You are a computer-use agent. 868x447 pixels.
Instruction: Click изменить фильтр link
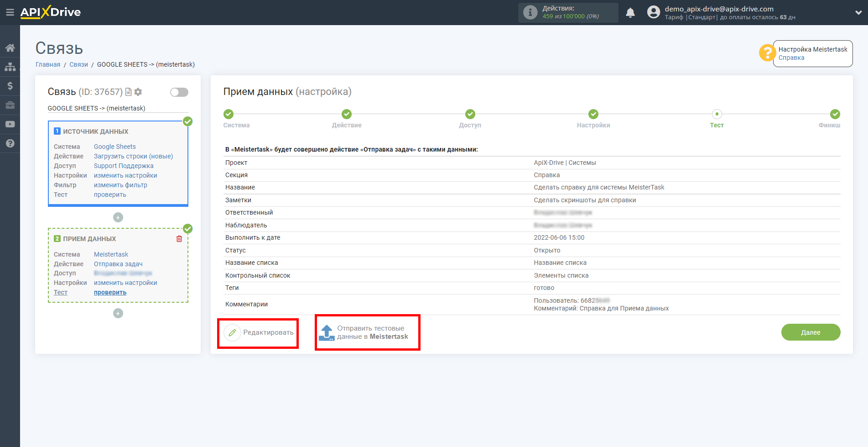[120, 185]
